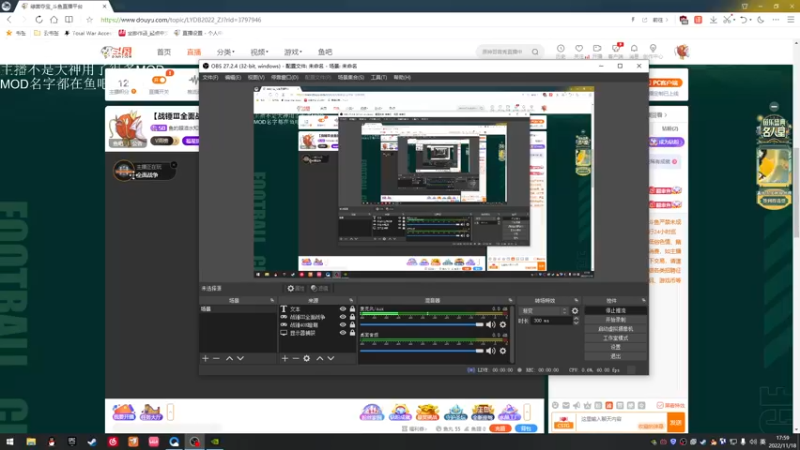The height and width of the screenshot is (450, 800).
Task: Open OBS 视图(V) view menu
Action: click(256, 78)
